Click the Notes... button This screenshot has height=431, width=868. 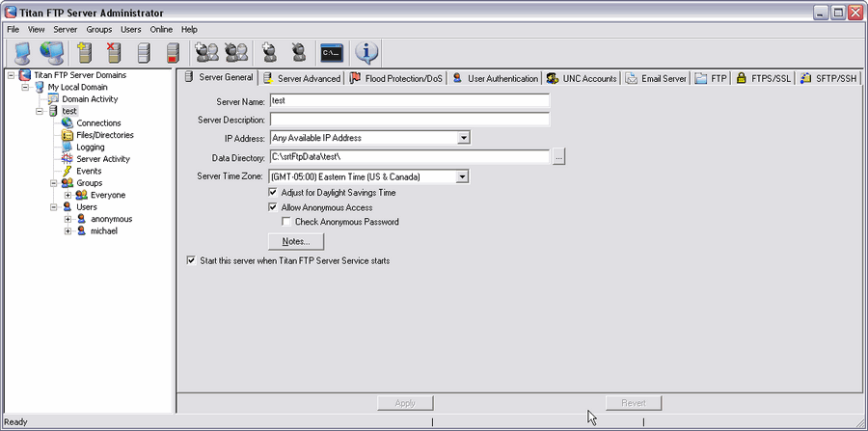click(295, 241)
